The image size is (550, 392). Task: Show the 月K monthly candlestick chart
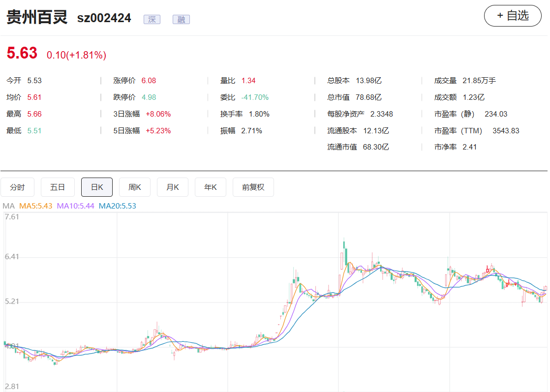pyautogui.click(x=173, y=187)
